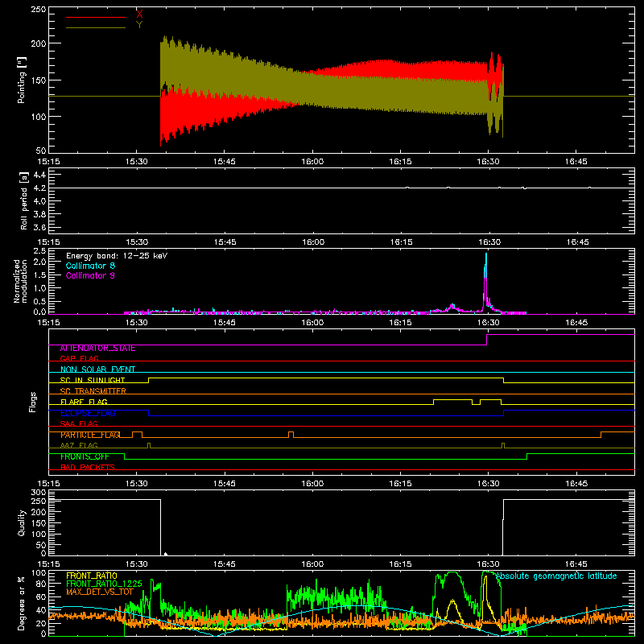Click the 'NON_SOLAR_EVENT' flag label
The image size is (644, 644).
[x=97, y=369]
